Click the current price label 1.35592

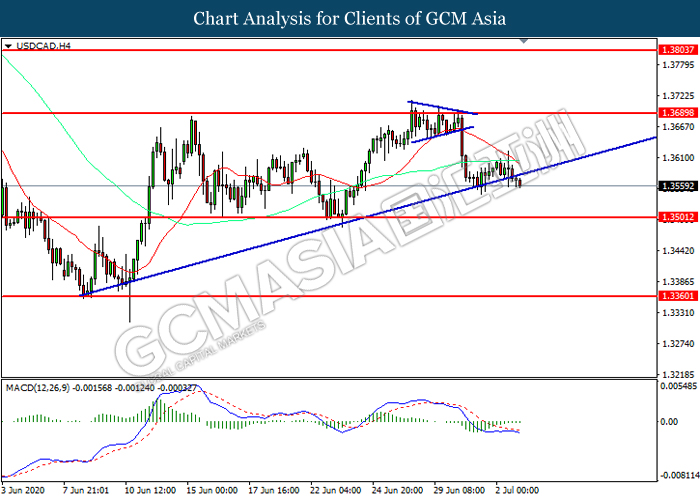[678, 186]
